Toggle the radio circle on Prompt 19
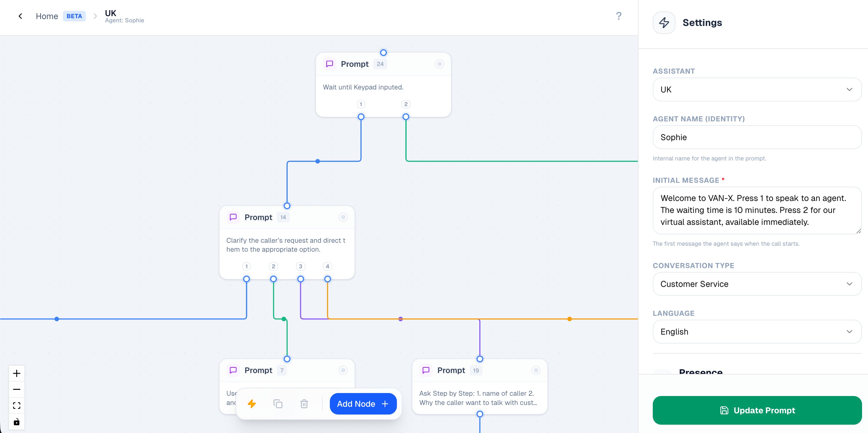The image size is (868, 433). 536,370
